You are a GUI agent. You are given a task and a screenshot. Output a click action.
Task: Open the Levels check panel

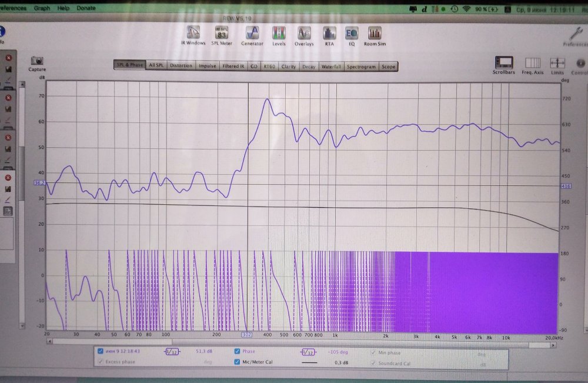point(279,34)
